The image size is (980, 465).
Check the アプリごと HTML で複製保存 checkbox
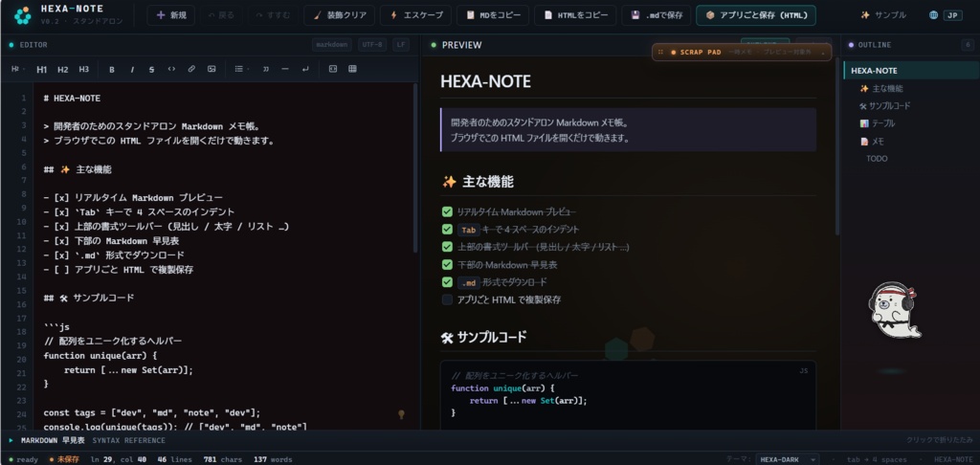click(x=447, y=299)
